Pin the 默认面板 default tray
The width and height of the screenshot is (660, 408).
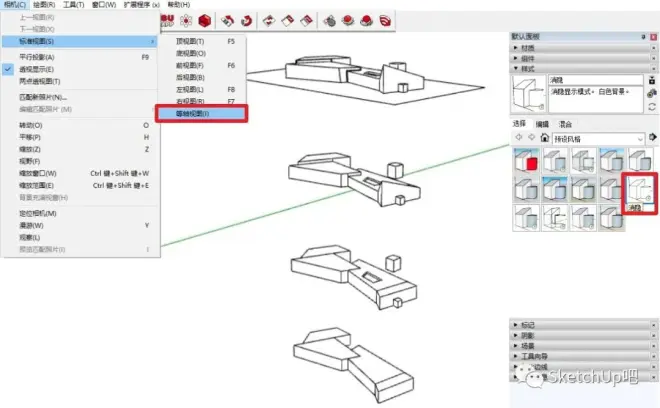pos(643,37)
